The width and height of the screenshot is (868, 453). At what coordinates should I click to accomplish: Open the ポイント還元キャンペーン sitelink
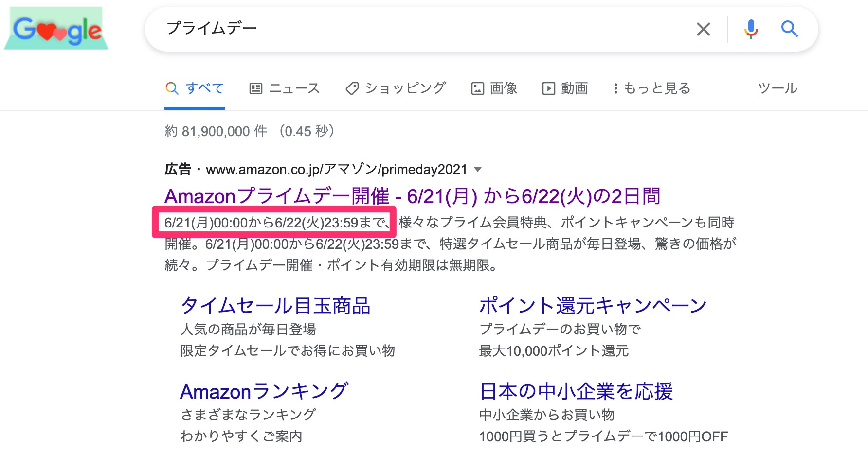point(593,306)
